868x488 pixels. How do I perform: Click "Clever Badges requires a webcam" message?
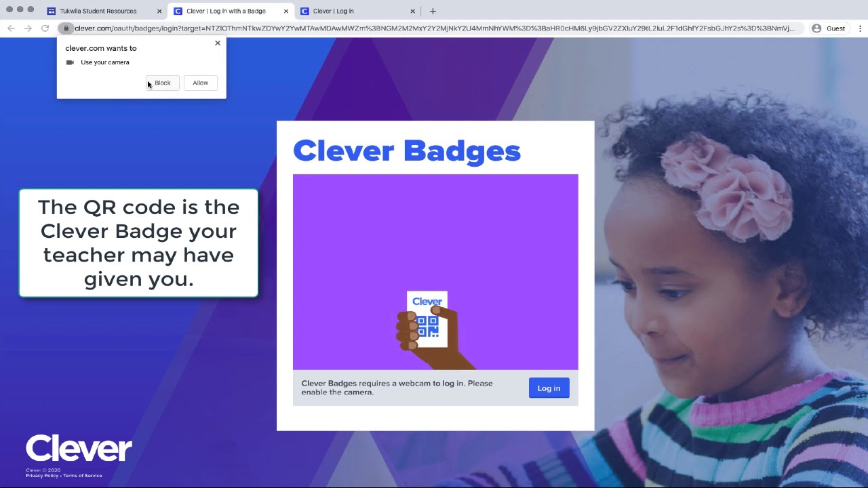[x=397, y=388]
